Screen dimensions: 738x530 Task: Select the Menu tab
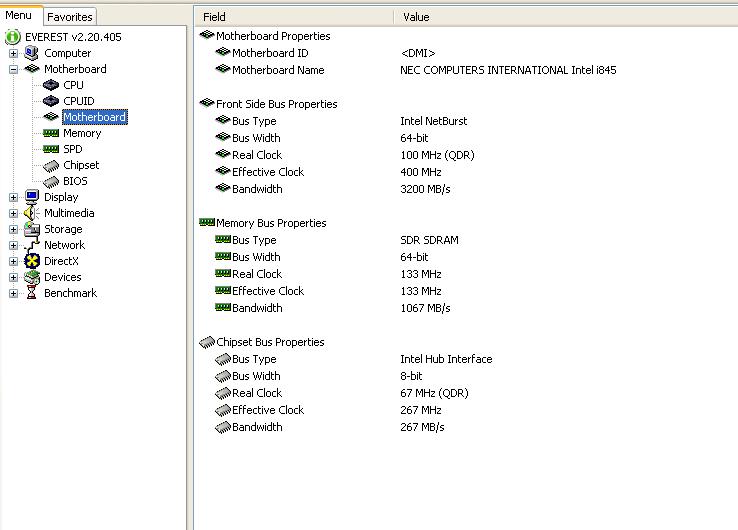(x=19, y=16)
